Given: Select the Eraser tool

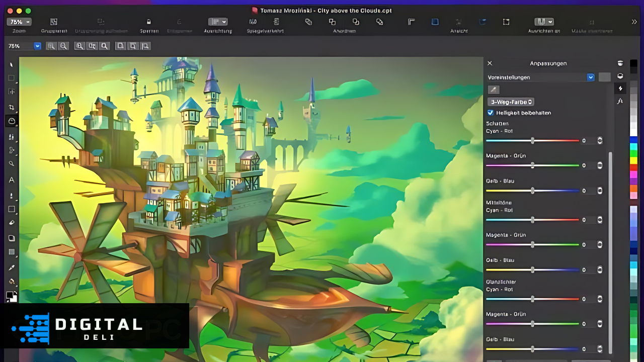Looking at the screenshot, I should [x=11, y=223].
